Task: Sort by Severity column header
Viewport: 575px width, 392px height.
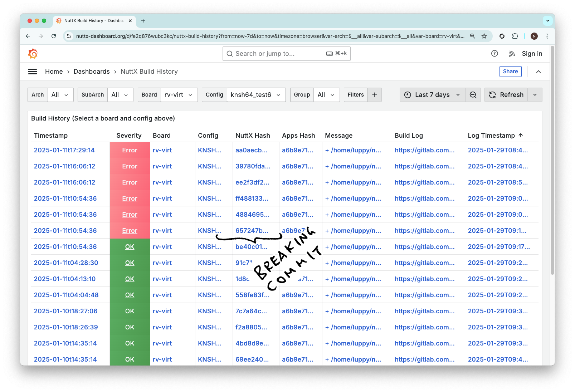Action: click(129, 136)
